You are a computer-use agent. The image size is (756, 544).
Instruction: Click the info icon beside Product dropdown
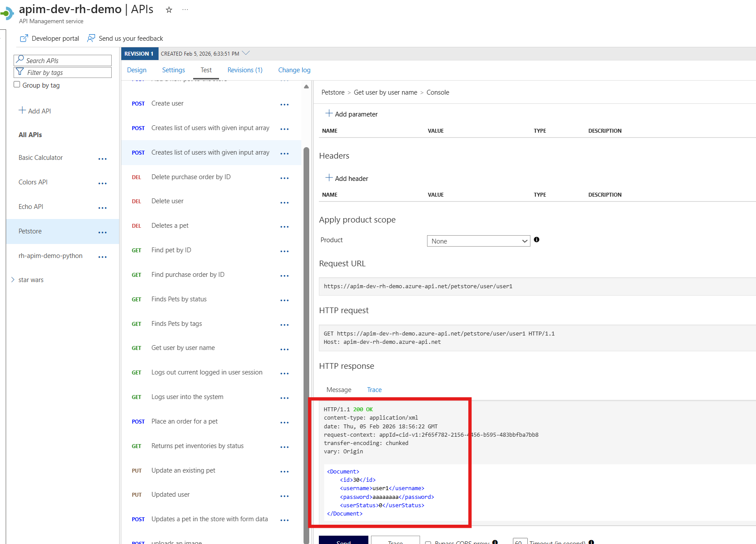[537, 240]
